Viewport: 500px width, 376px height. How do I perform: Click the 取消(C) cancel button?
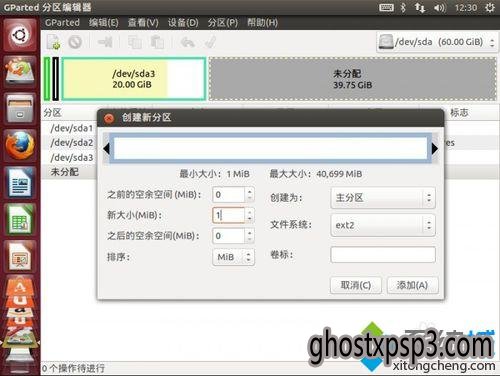click(x=356, y=285)
